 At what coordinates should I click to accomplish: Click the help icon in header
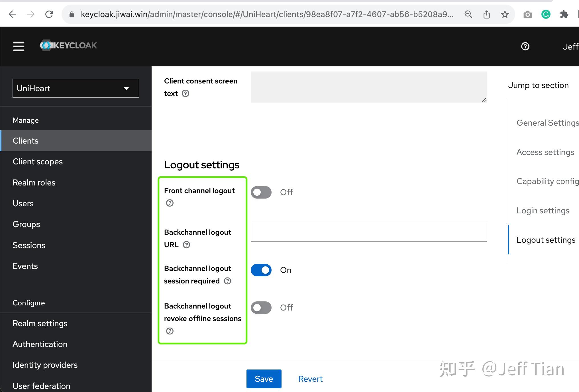point(525,46)
